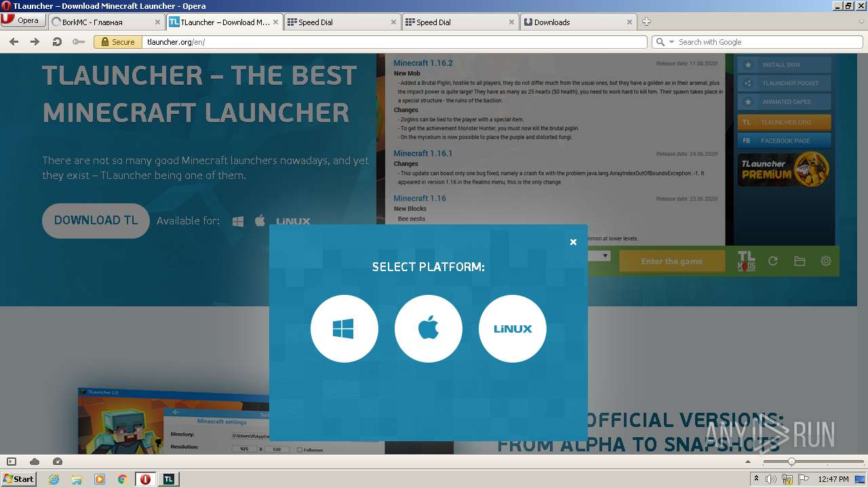
Task: Click ANIMATED CAPES sidebar button
Action: 784,102
